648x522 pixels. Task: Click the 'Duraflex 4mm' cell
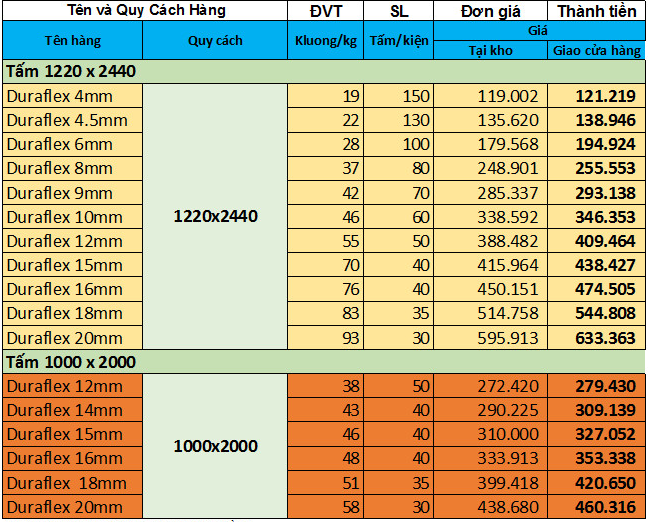pyautogui.click(x=73, y=96)
